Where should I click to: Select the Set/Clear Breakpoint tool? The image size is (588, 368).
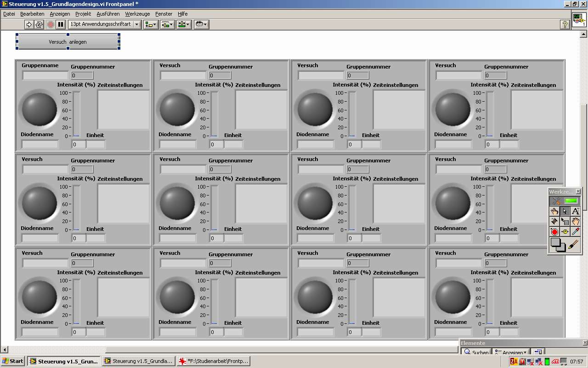(x=554, y=231)
